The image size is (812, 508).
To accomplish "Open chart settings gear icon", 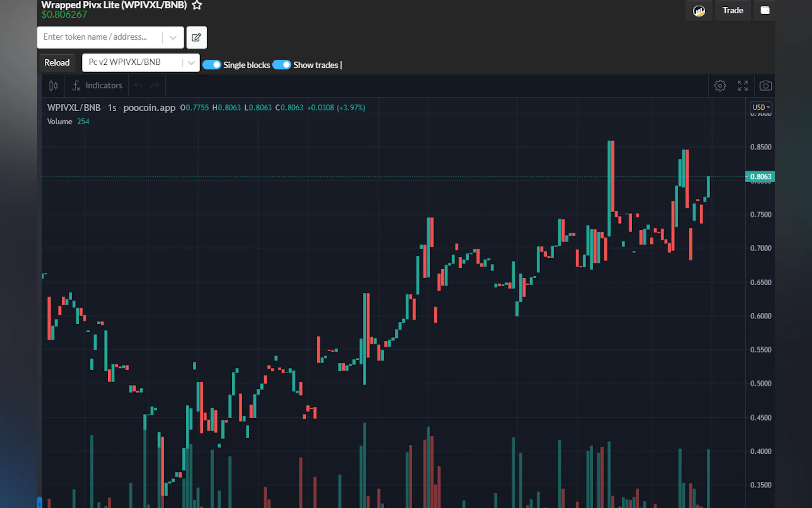I will (x=720, y=86).
